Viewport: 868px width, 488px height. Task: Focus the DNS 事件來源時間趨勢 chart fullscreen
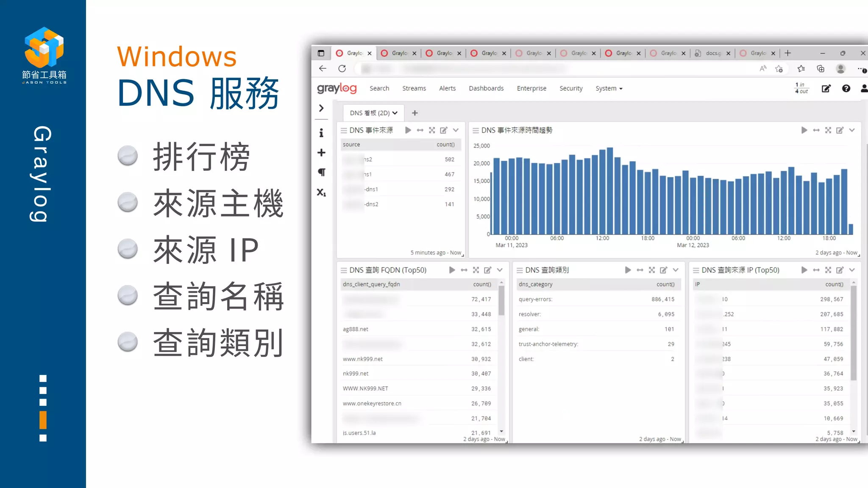(x=828, y=130)
